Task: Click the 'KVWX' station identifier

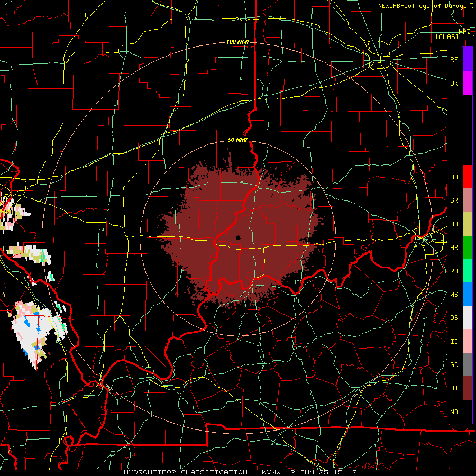Action: tap(270, 472)
